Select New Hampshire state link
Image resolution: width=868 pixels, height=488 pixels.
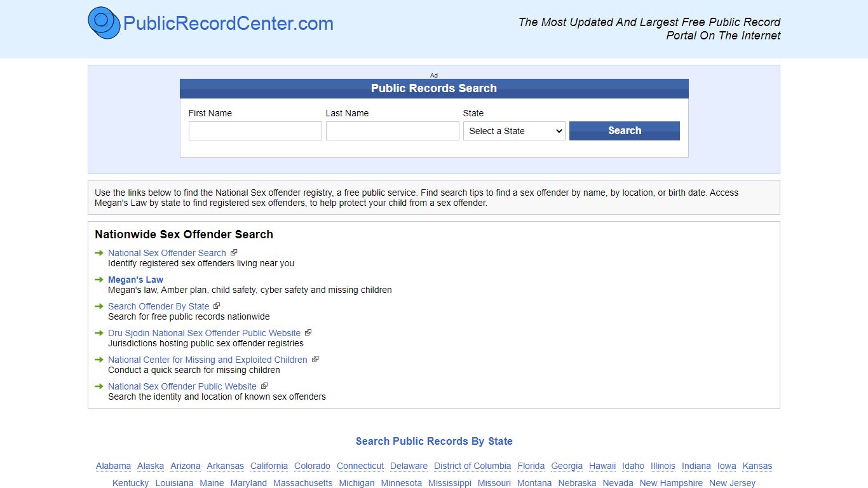[x=671, y=483]
